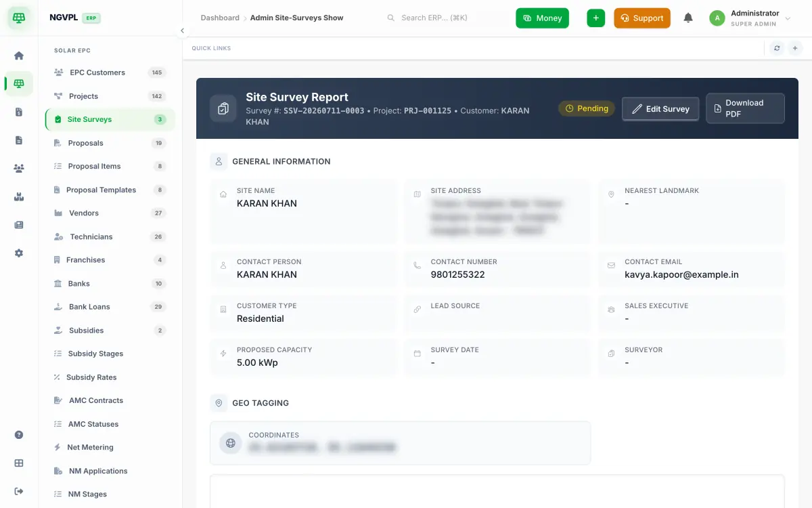Image resolution: width=812 pixels, height=508 pixels.
Task: Open the grid apps rail icon
Action: (x=19, y=463)
